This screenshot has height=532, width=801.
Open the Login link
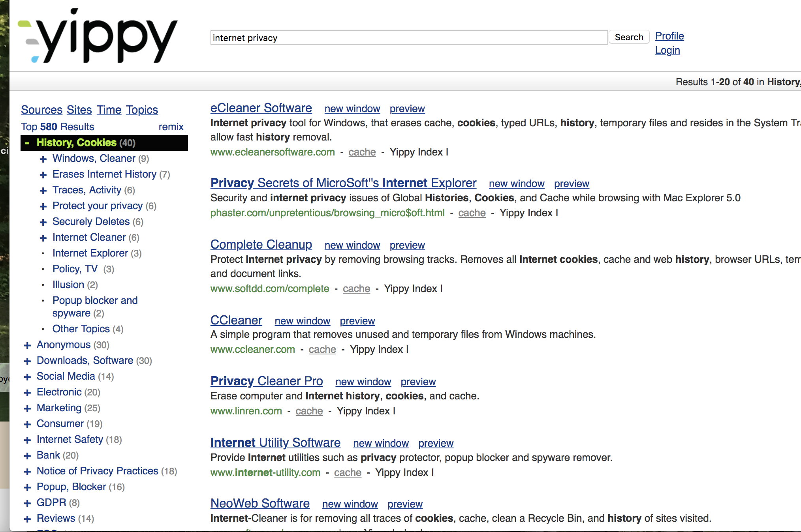tap(667, 50)
